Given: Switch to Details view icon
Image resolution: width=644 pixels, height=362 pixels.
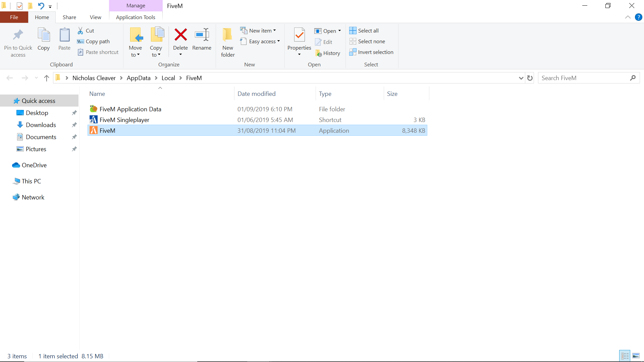Looking at the screenshot, I should [x=625, y=356].
